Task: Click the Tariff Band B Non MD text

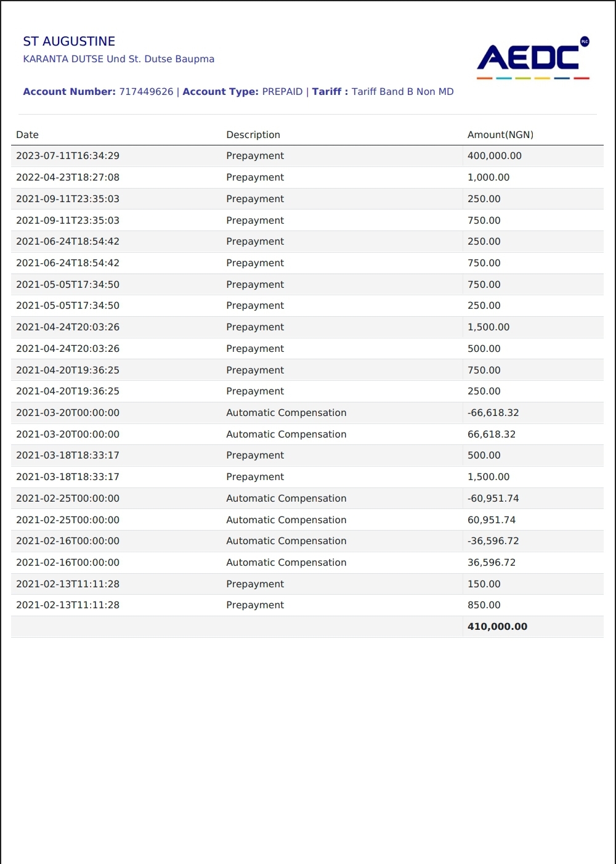Action: pos(402,92)
